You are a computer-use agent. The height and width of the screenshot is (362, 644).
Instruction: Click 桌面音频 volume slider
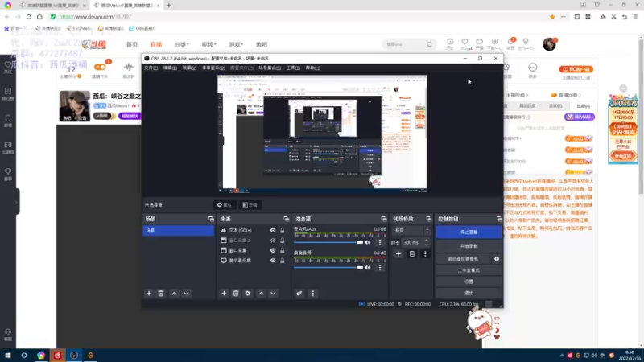[328, 268]
